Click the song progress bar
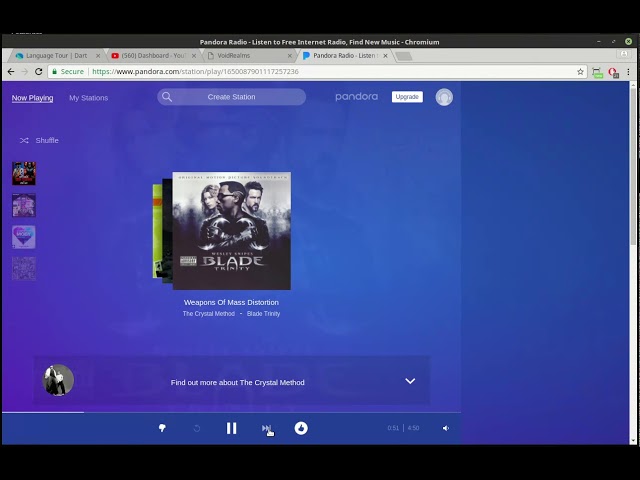Screen dimensions: 640x480 pos(231,413)
